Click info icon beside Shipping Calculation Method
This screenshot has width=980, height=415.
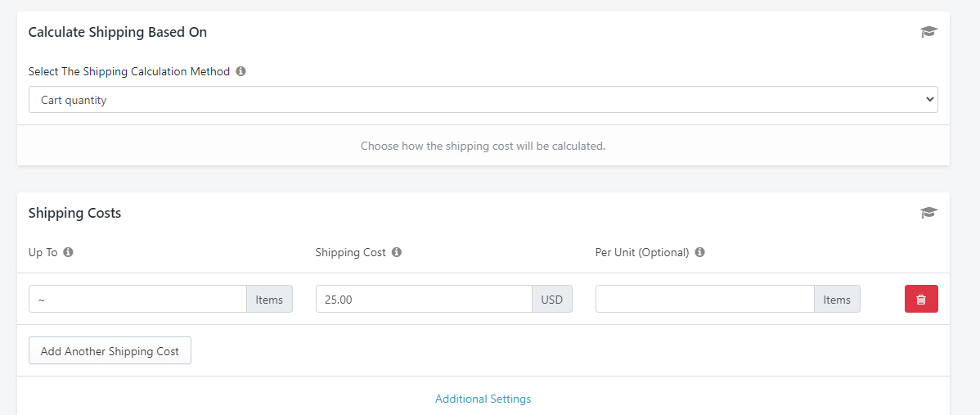coord(241,71)
